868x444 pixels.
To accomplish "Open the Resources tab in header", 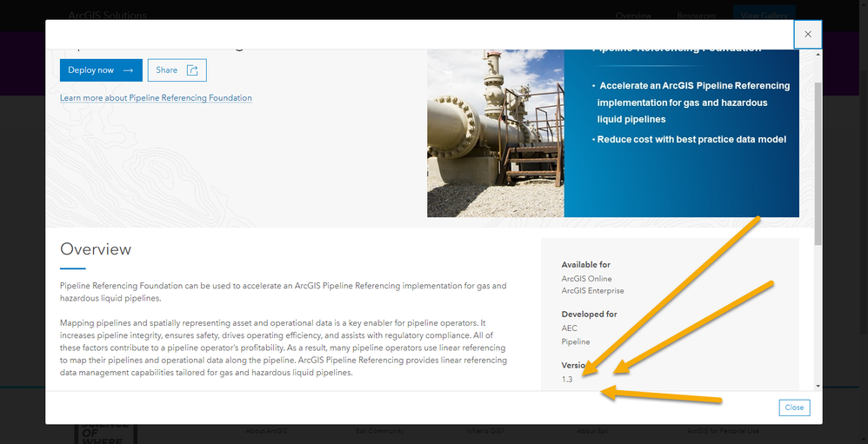I will pos(696,16).
